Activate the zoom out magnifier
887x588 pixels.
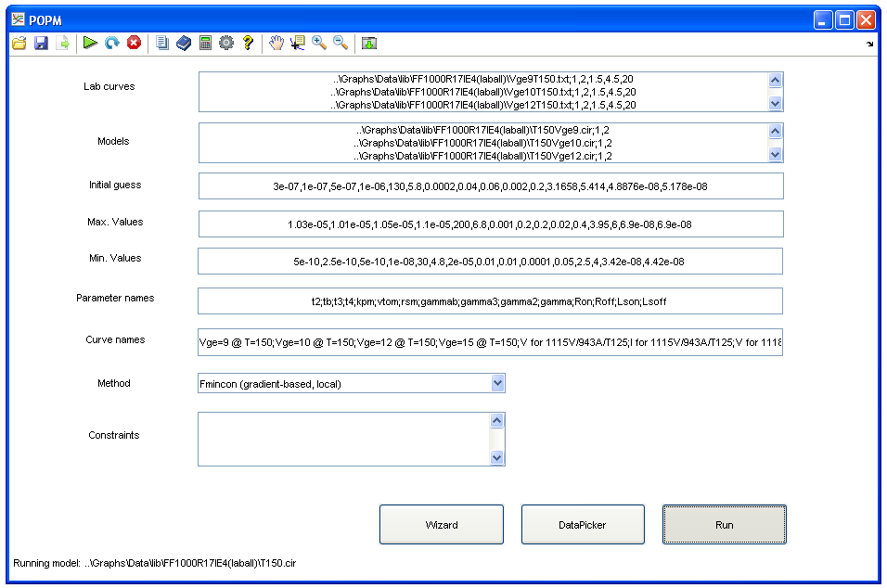click(341, 43)
